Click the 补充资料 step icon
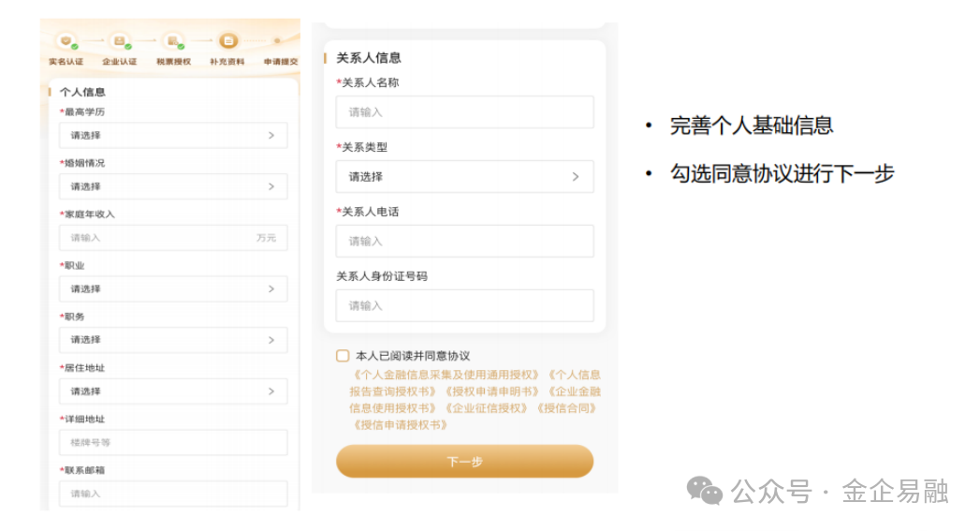 227,40
